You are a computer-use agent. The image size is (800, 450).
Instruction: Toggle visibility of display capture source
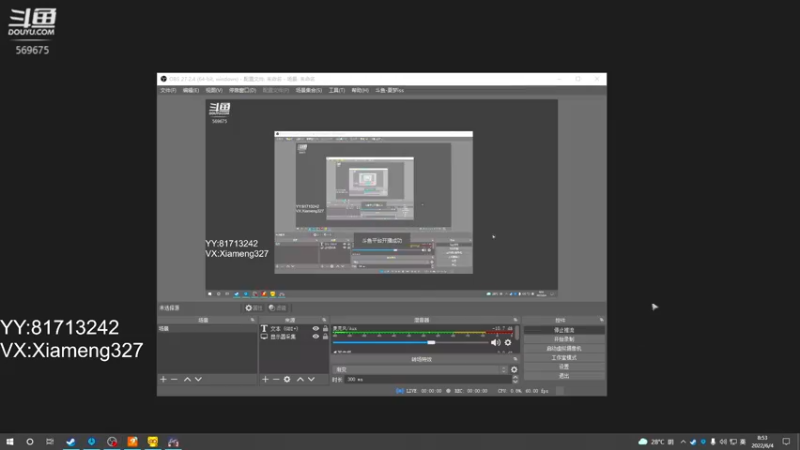click(x=316, y=337)
